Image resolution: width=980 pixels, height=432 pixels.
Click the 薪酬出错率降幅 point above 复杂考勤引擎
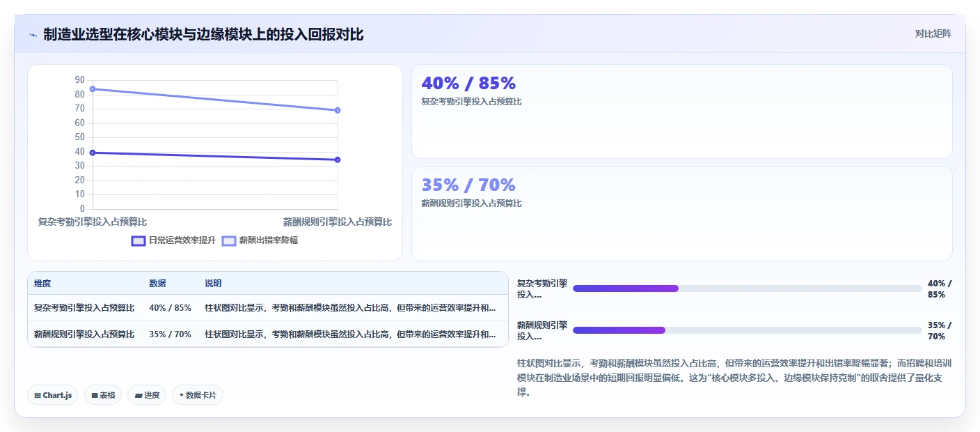[93, 88]
